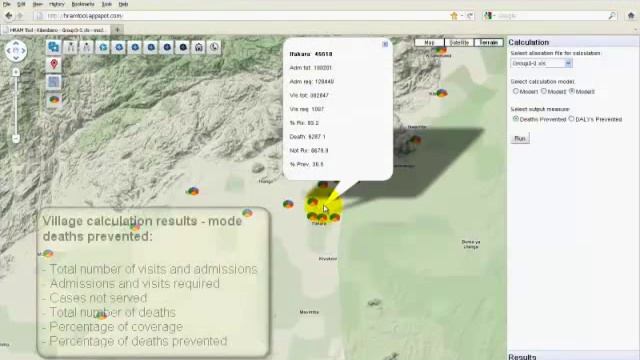Click the 'Ifakara 45018' popup title

pyautogui.click(x=311, y=54)
